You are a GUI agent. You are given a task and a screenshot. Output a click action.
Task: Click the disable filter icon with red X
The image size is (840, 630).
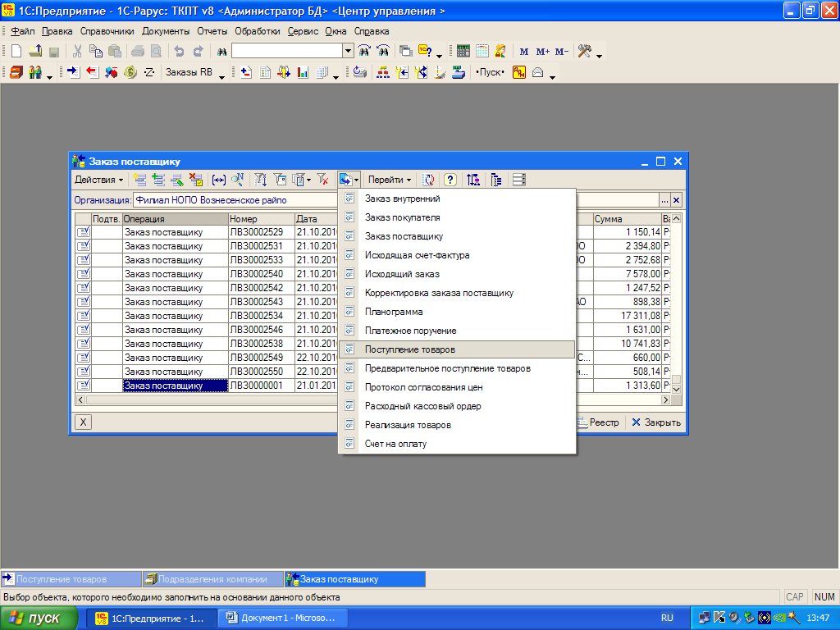point(322,180)
